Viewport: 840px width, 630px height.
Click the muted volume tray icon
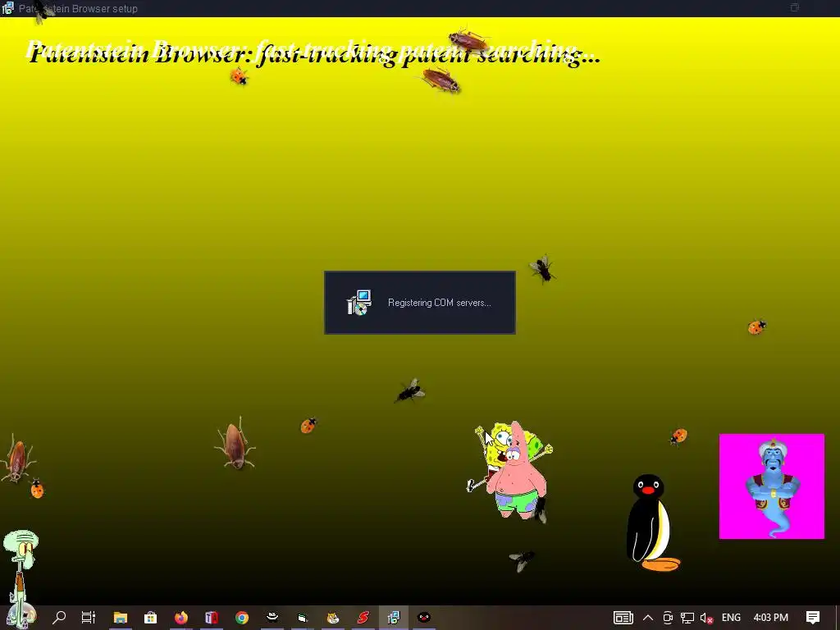coord(706,618)
